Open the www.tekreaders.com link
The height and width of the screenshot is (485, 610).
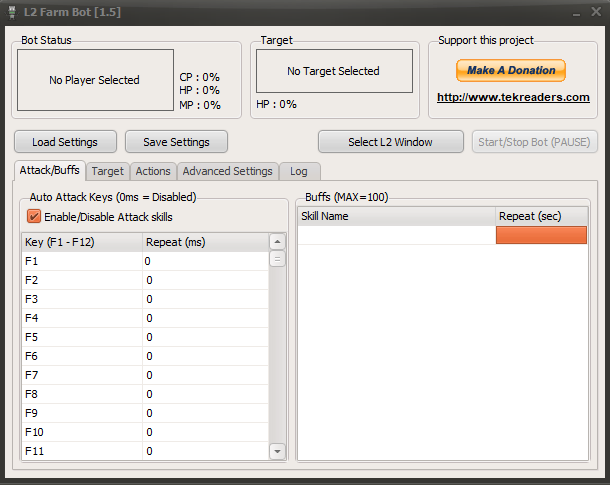(513, 98)
